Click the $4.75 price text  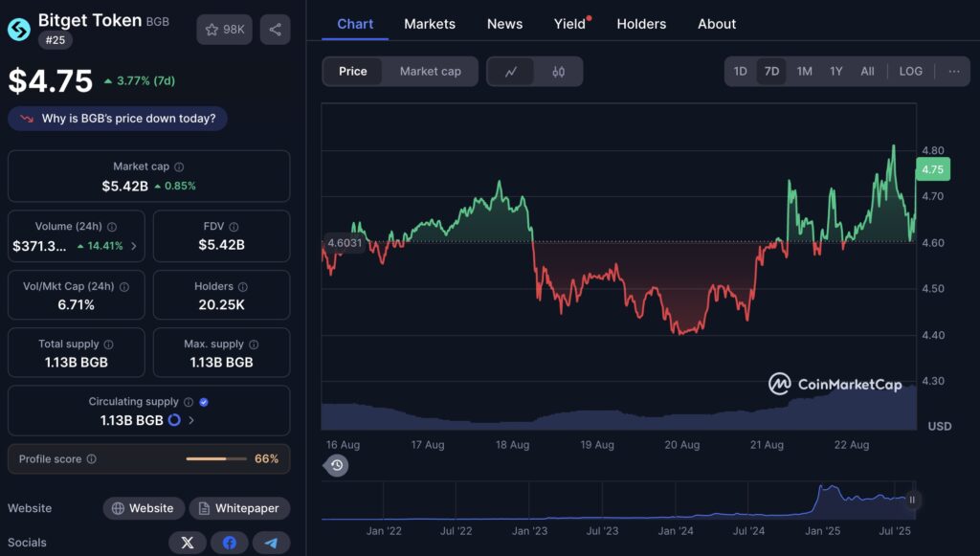(x=51, y=80)
